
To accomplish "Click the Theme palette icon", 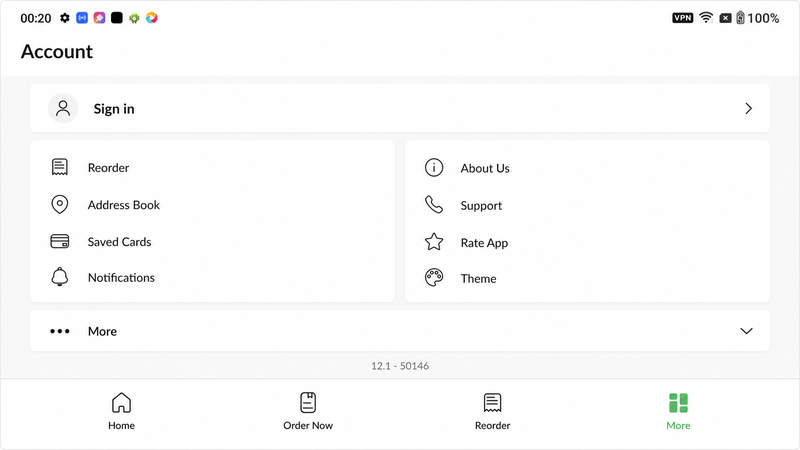I will coord(434,278).
